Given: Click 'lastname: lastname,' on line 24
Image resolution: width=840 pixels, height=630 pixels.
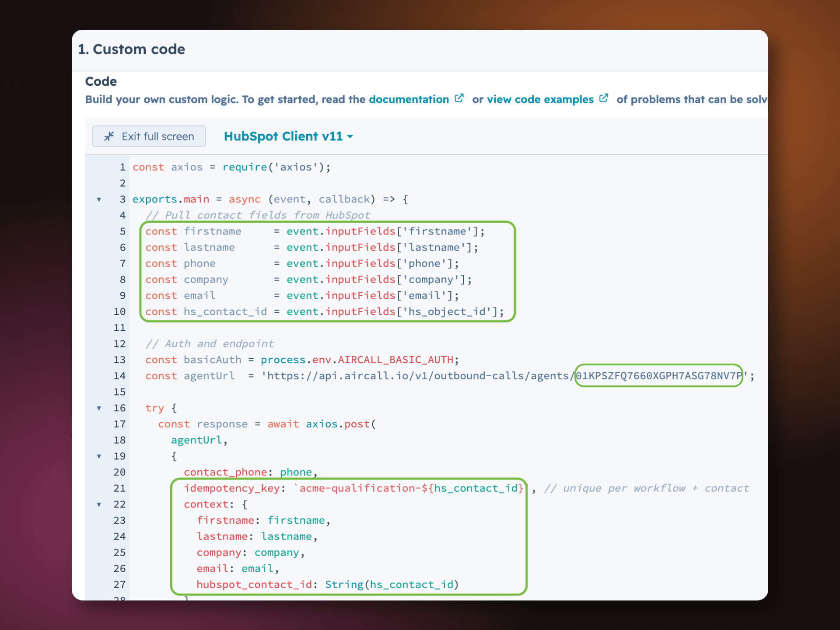Looking at the screenshot, I should tap(257, 537).
